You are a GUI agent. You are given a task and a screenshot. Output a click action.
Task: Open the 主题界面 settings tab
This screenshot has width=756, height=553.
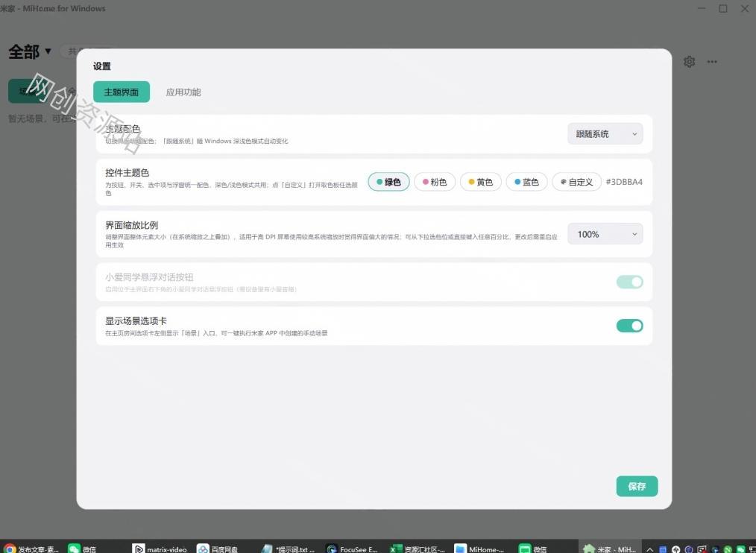click(x=122, y=92)
